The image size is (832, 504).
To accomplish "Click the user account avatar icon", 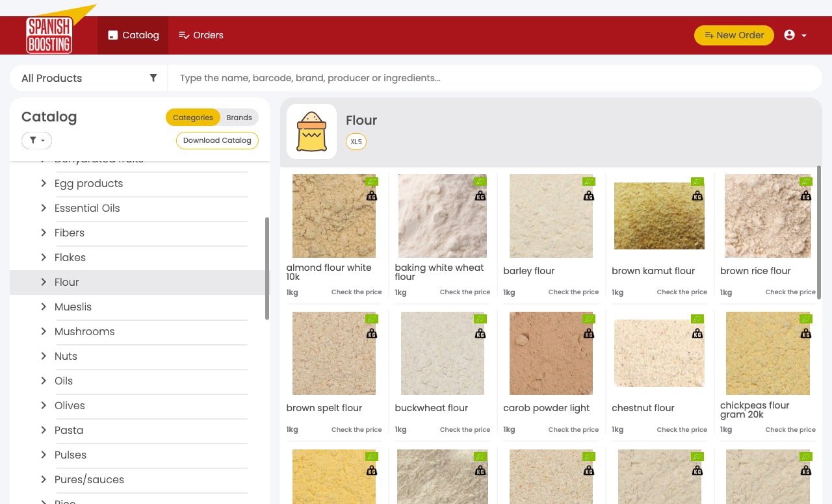I will [x=790, y=35].
